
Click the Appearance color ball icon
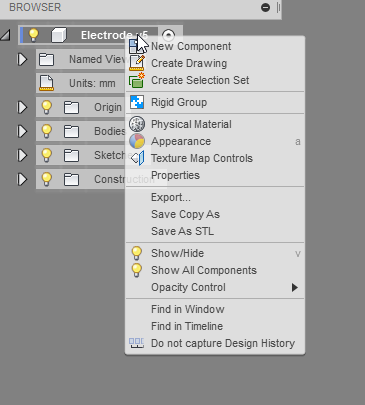[x=137, y=141]
